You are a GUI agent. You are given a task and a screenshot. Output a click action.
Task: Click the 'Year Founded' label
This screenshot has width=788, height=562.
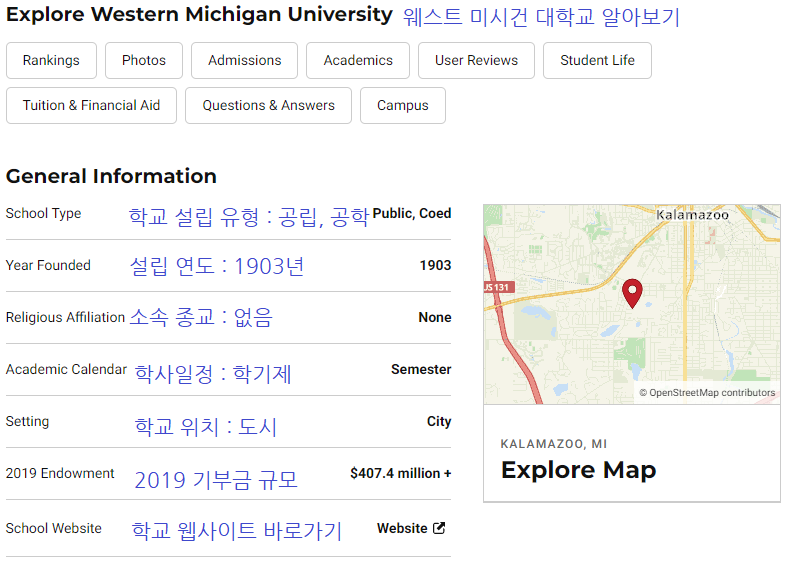48,265
